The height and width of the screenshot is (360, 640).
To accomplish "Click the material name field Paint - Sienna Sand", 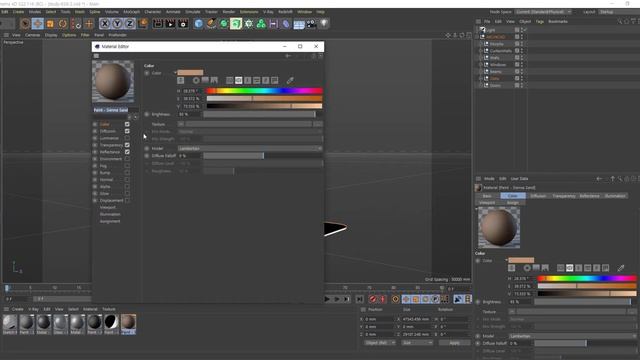I will click(x=116, y=110).
